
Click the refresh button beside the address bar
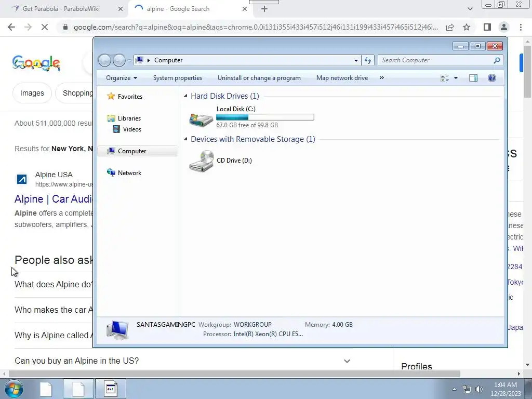pos(368,60)
